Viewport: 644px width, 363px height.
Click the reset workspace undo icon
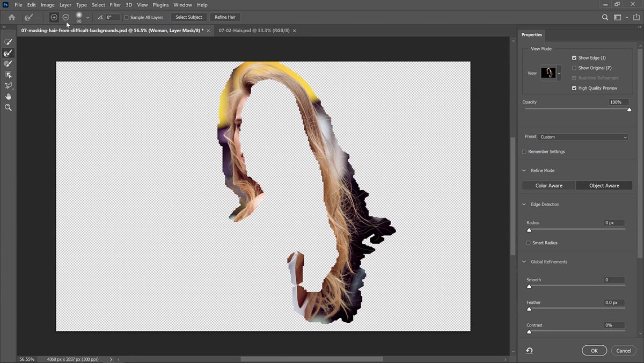click(x=529, y=351)
